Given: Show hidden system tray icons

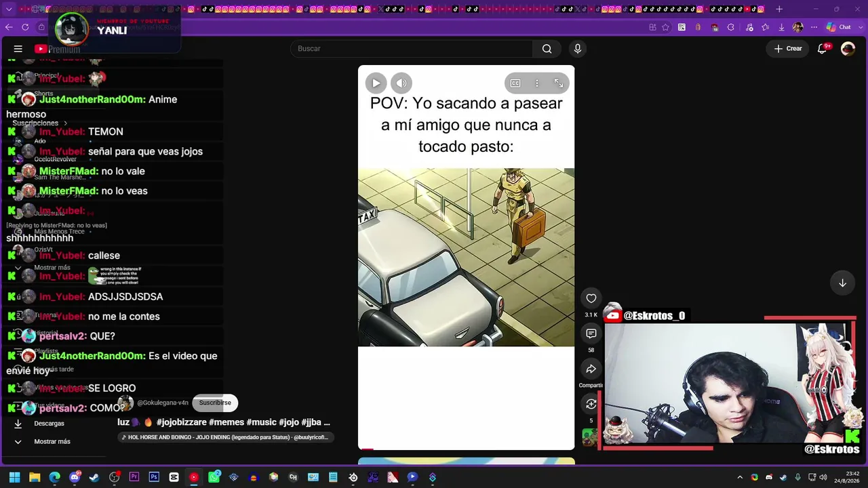Looking at the screenshot, I should point(740,477).
